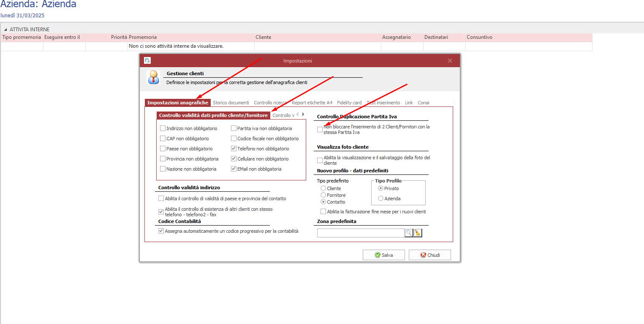Uncheck Assegna automaticamente codice progressivo contabilità
Viewport: 644px width, 324px height.
point(161,231)
